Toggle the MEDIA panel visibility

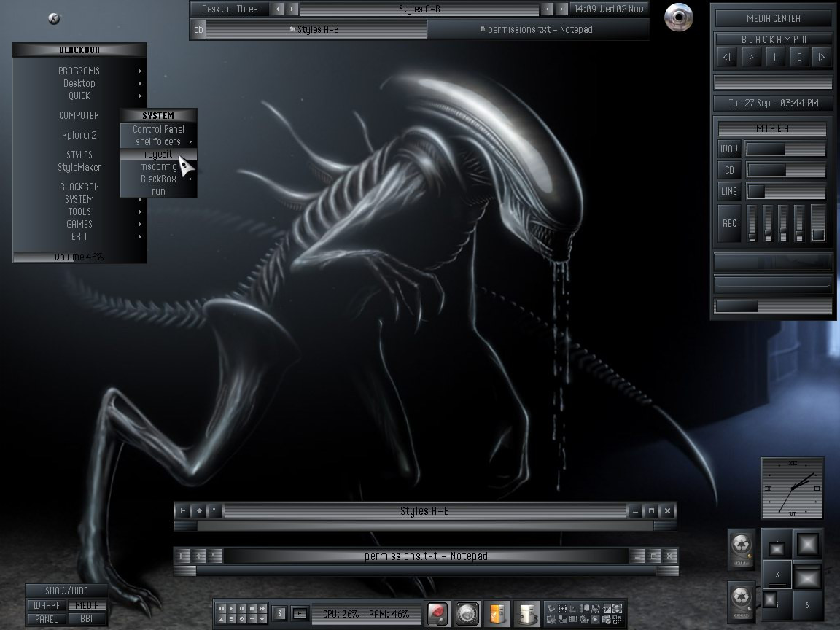coord(87,605)
